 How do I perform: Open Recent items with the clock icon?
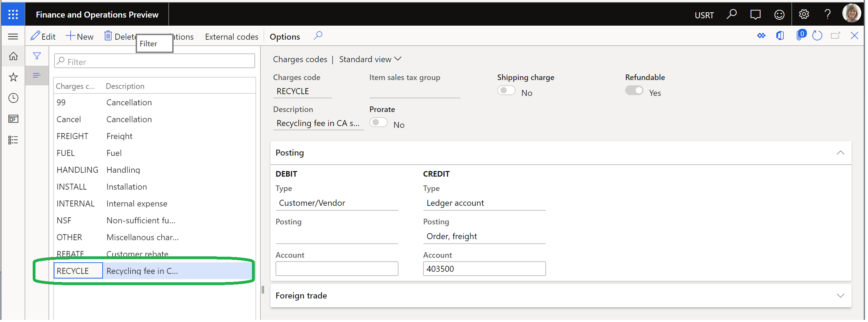click(x=13, y=98)
